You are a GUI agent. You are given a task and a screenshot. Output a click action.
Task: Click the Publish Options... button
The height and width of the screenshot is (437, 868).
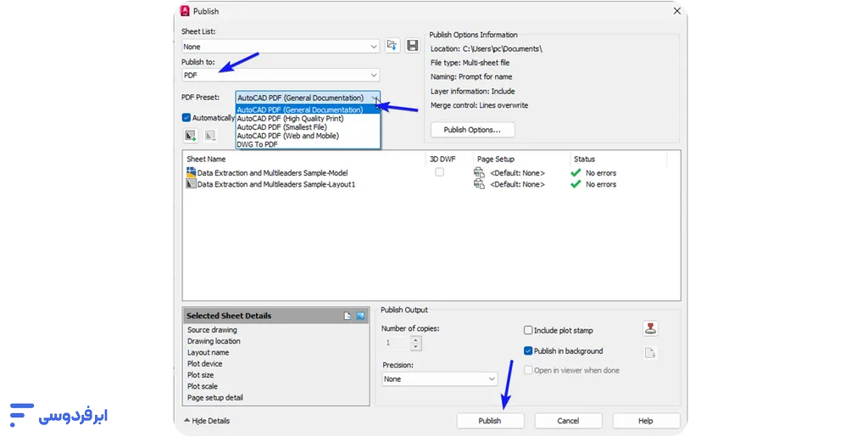[x=473, y=130]
